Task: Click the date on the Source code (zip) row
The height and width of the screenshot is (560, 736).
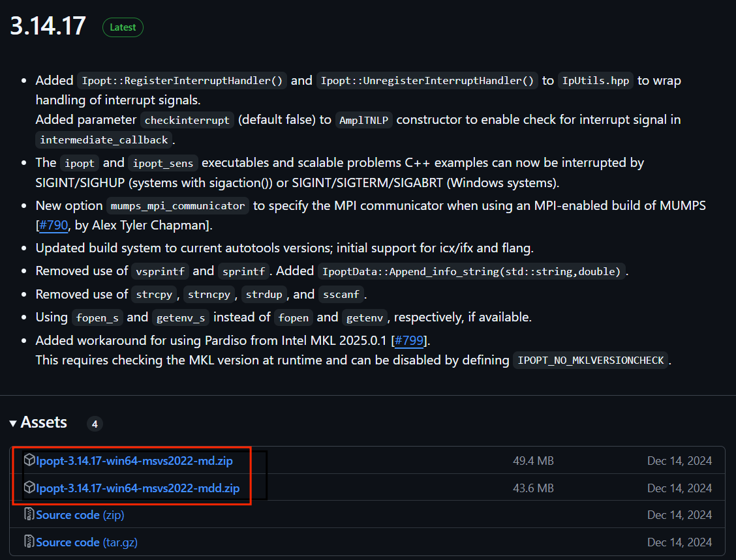Action: point(679,515)
